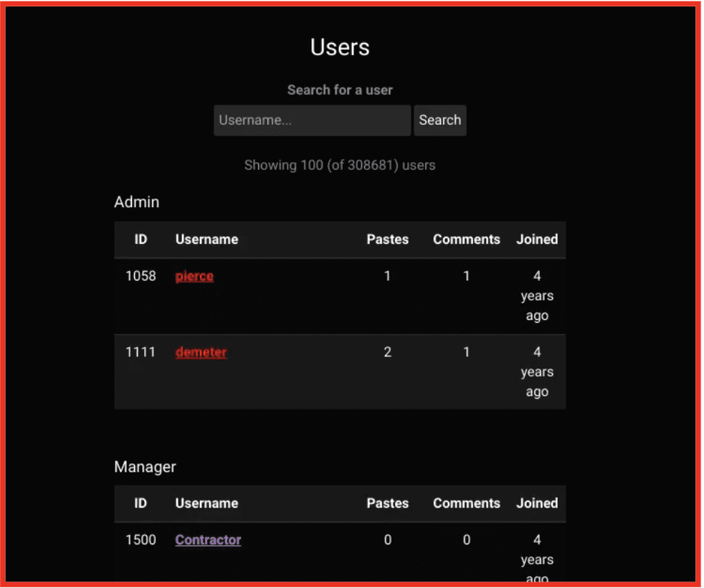Click the Username column header in Manager table

(x=206, y=503)
